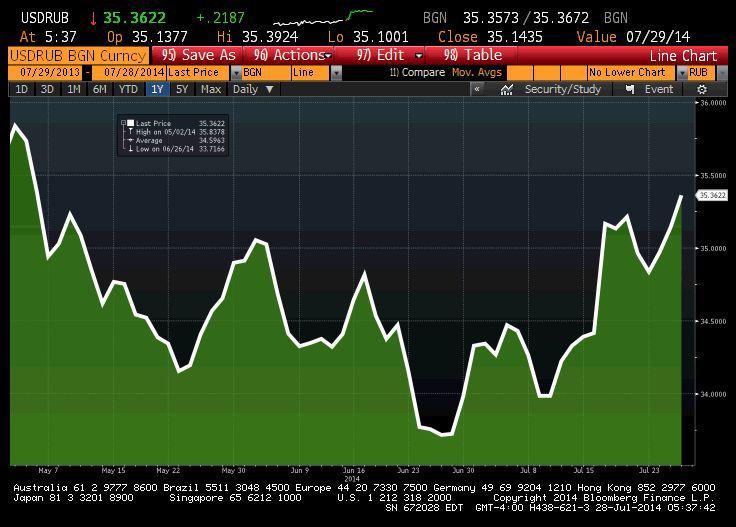Click the Jun 16 x-axis label
736x527 pixels.
point(353,470)
